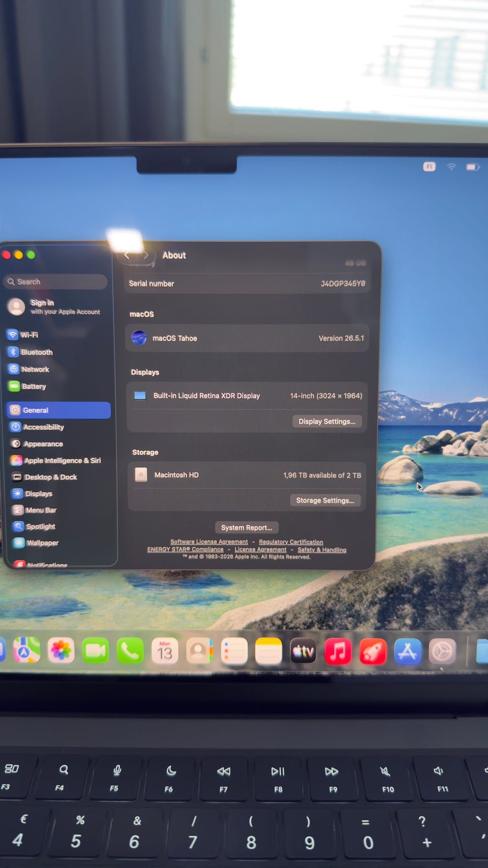The width and height of the screenshot is (488, 868).
Task: Open the Music app in Dock
Action: click(338, 651)
